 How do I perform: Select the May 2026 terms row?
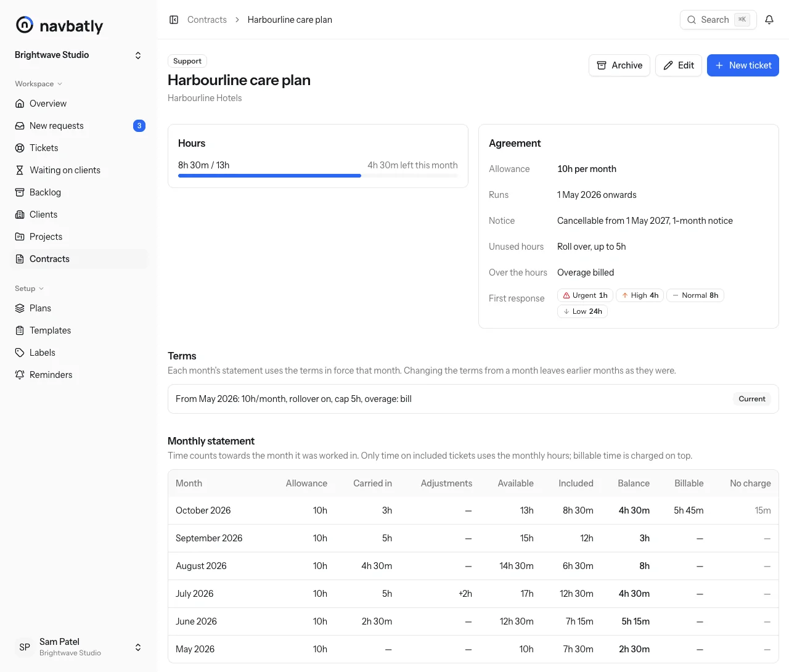(473, 399)
